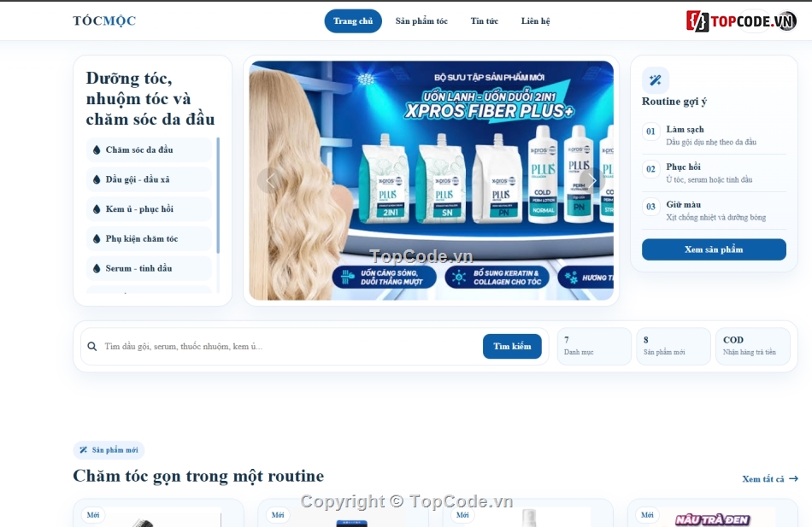Select routine step 02 Phục hồi
This screenshot has height=527, width=812.
714,173
